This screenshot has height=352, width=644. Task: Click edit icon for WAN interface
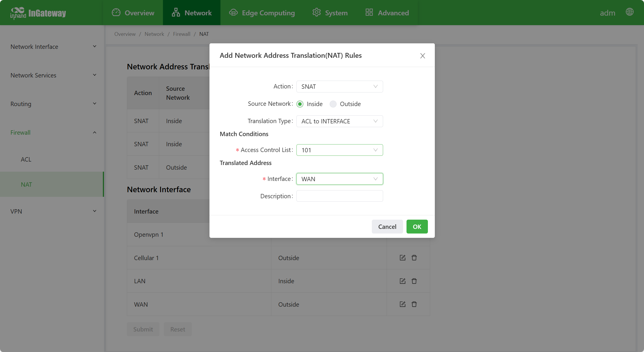coord(402,304)
